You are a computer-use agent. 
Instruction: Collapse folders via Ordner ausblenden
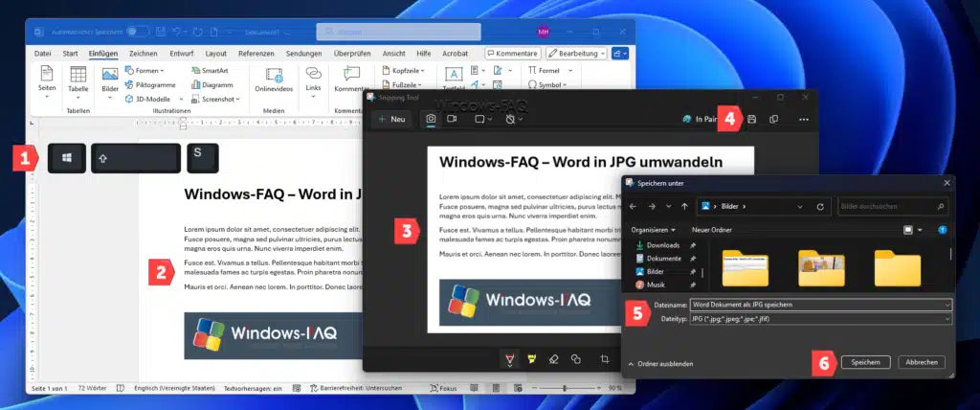(x=660, y=363)
